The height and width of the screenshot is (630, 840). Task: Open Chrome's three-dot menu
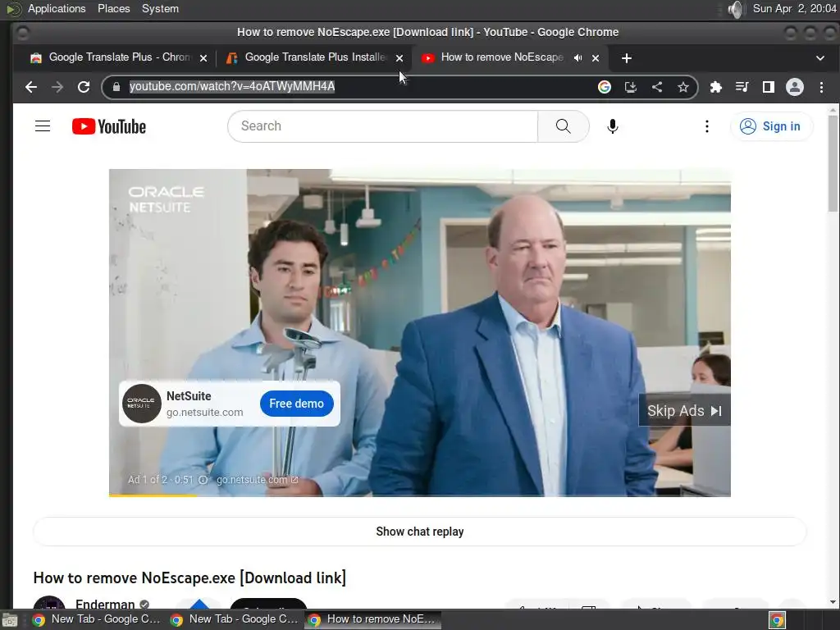coord(821,87)
